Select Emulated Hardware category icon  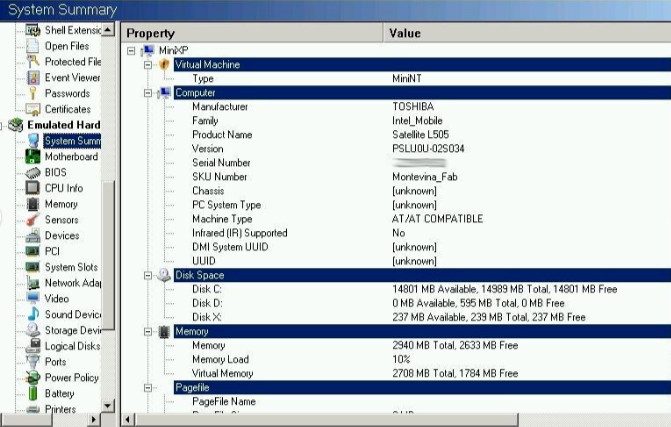point(16,125)
